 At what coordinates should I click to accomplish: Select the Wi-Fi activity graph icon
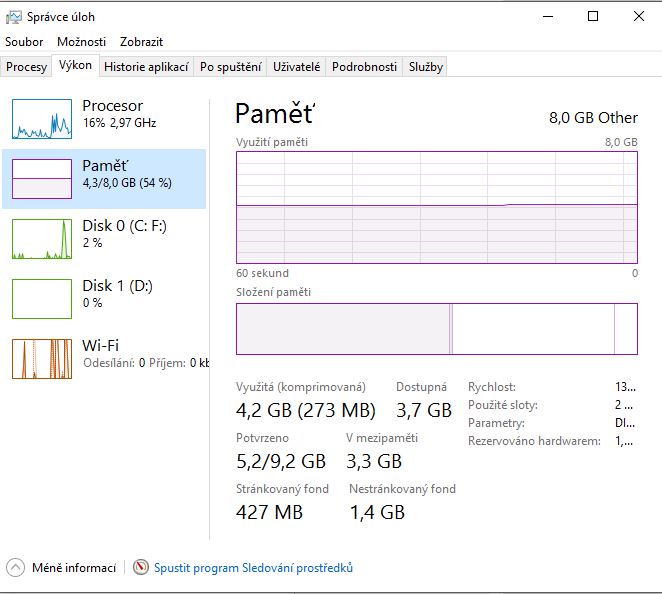(x=42, y=358)
